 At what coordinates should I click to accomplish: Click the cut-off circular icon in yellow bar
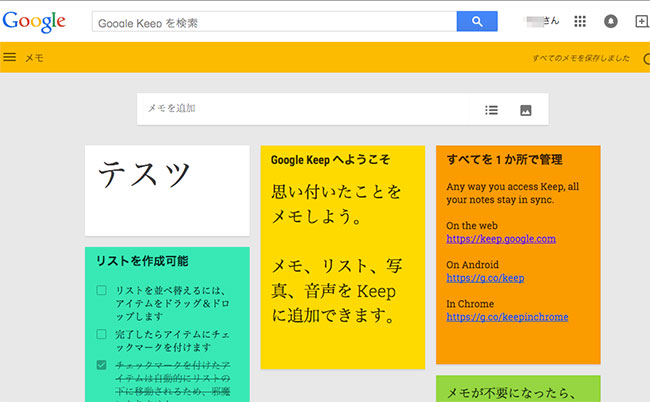(647, 58)
